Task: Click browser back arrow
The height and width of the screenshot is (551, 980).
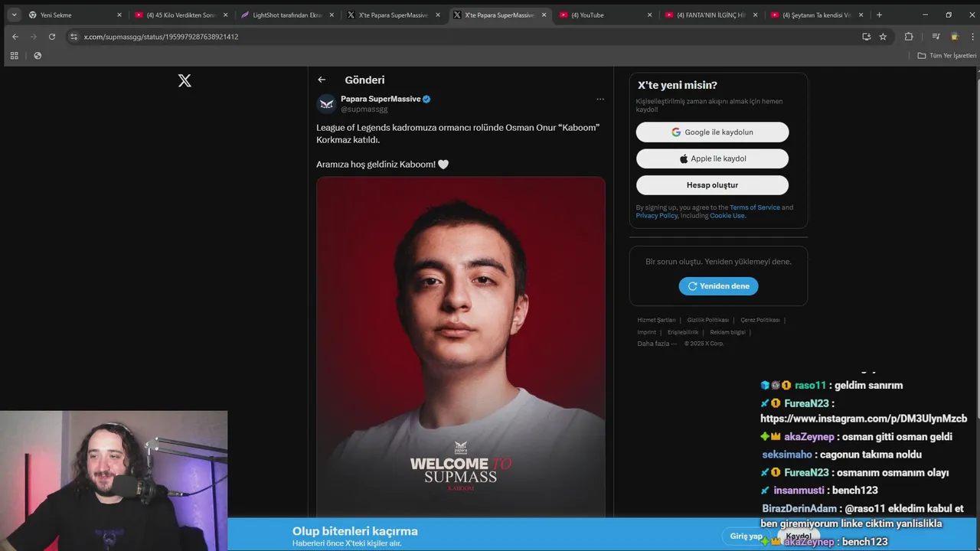Action: 15,36
